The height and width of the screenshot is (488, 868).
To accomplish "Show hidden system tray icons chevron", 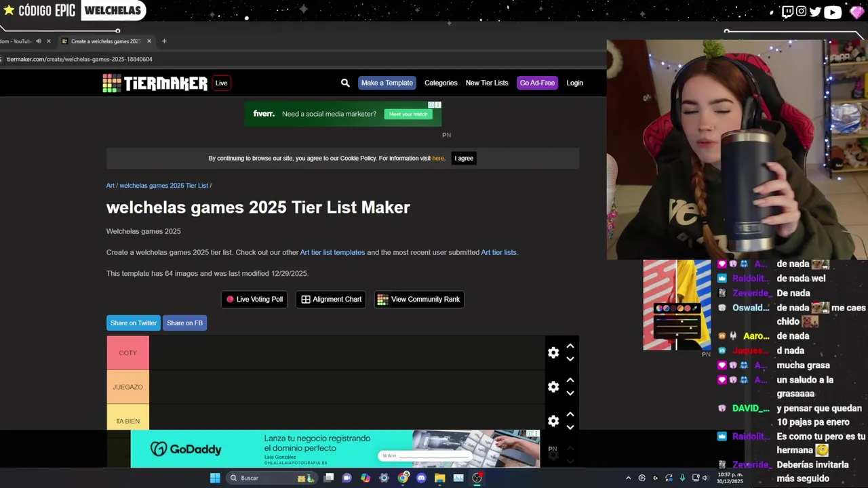I will (628, 478).
